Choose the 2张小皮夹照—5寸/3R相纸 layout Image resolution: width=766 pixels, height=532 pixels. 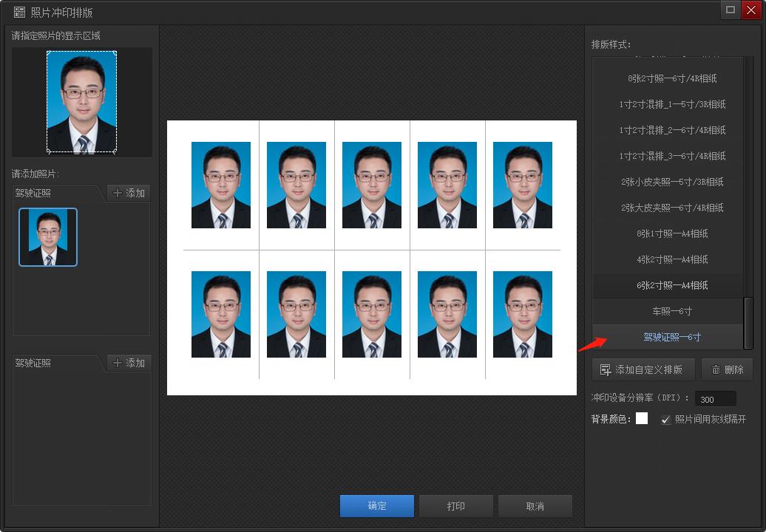[x=671, y=182]
